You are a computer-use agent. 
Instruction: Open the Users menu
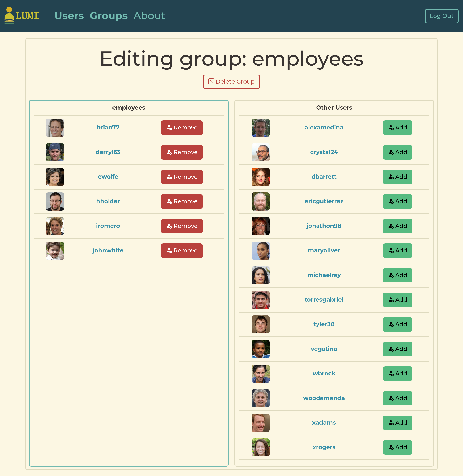coord(69,16)
